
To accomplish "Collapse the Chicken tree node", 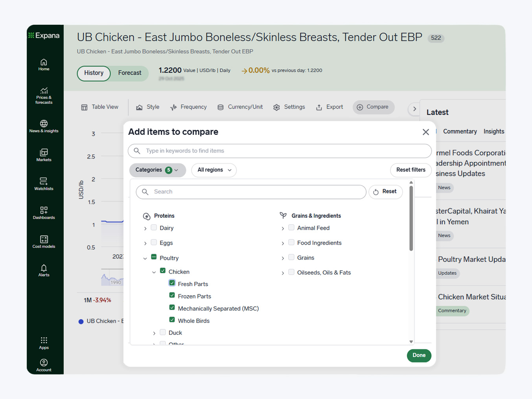I will 154,272.
